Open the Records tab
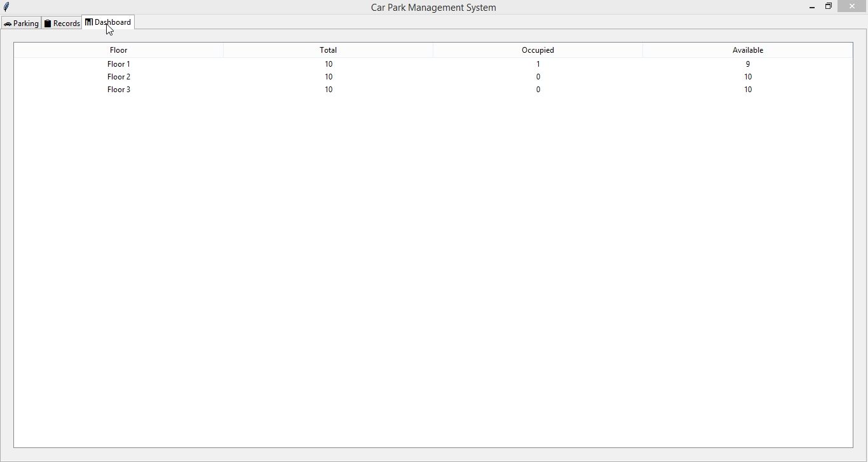Image resolution: width=868 pixels, height=462 pixels. pos(62,24)
